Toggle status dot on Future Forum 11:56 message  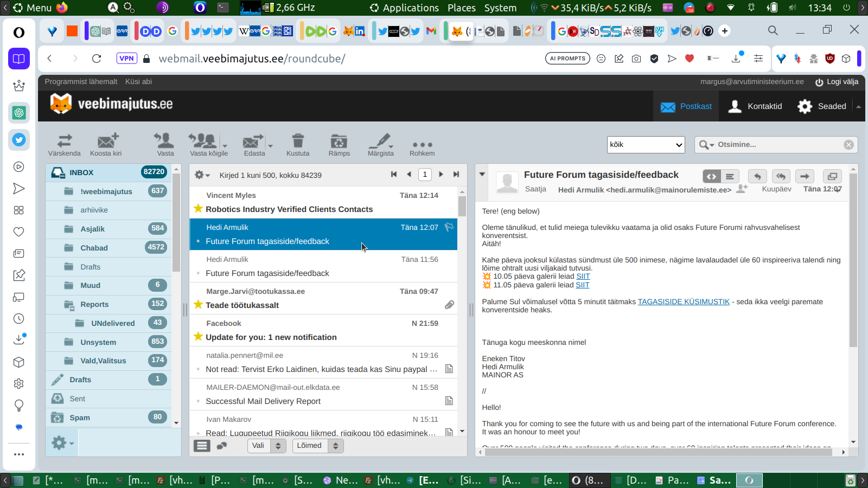[x=198, y=273]
